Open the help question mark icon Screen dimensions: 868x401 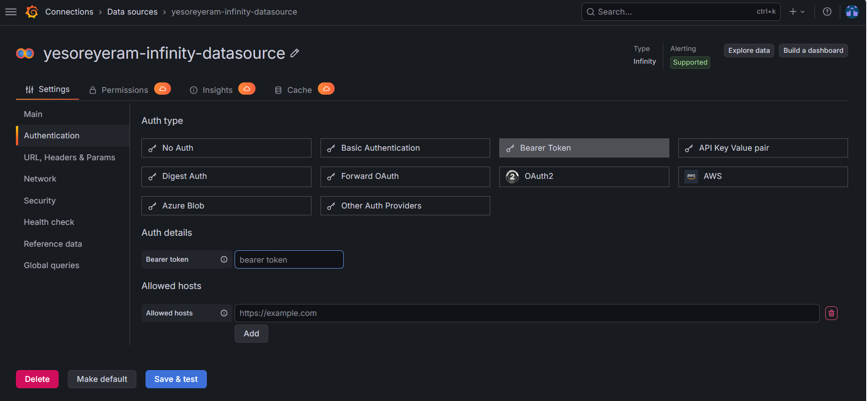tap(827, 12)
